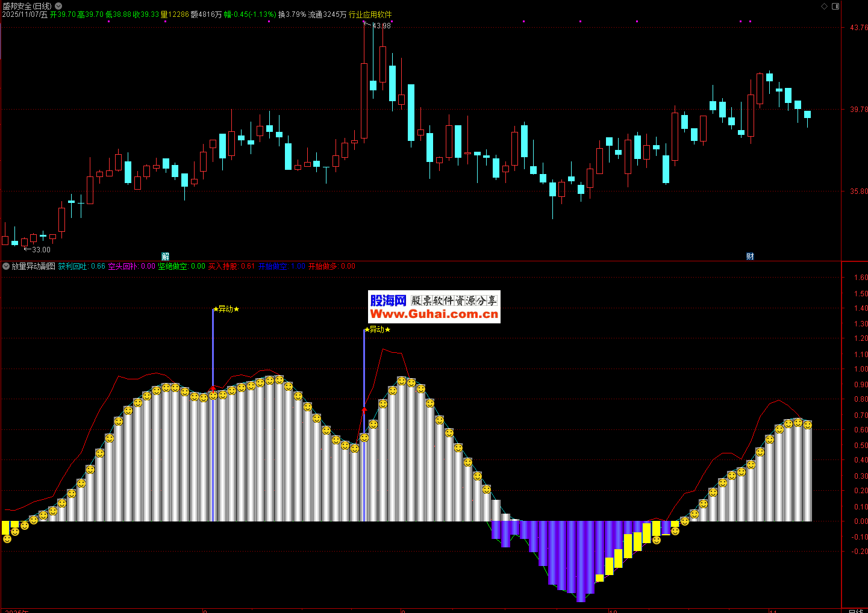Click the 43.76 price axis label
The image size is (868, 613).
(x=858, y=28)
